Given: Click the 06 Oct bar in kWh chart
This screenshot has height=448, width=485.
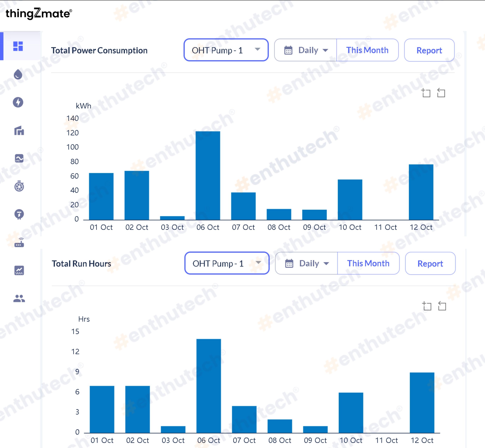Looking at the screenshot, I should coord(208,175).
